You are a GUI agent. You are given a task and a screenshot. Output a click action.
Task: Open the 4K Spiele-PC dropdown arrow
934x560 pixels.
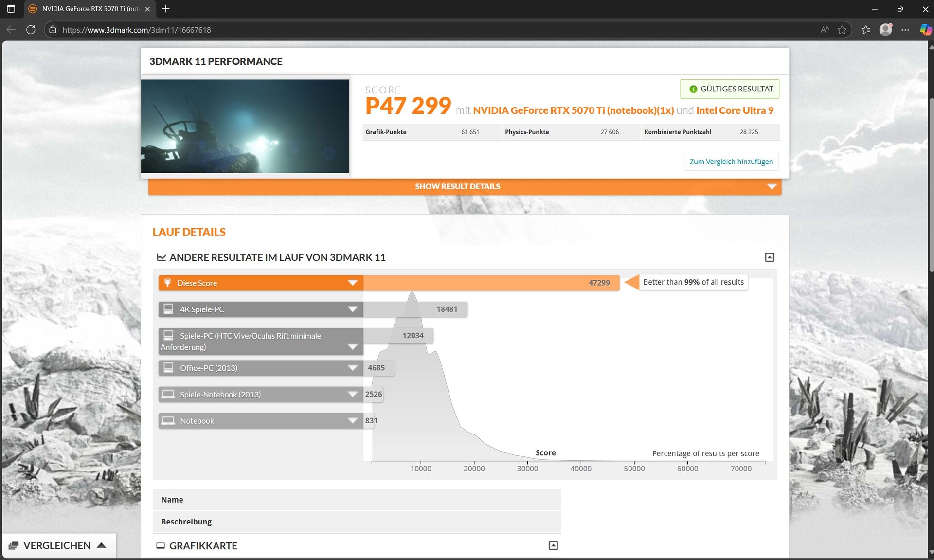point(353,309)
